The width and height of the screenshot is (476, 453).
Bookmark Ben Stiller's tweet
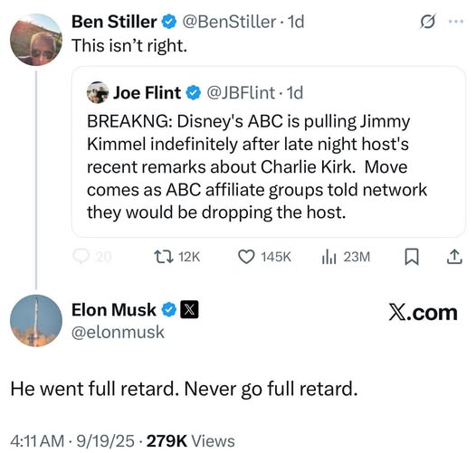point(412,257)
